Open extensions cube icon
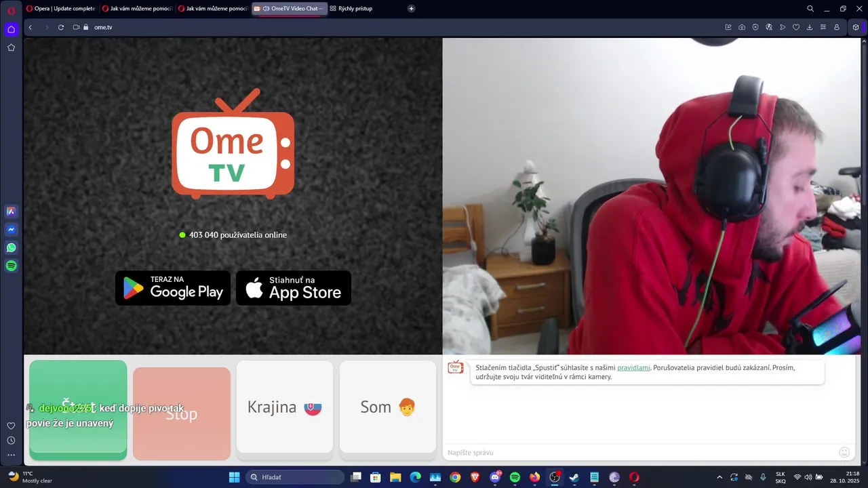Screen dimensions: 868x488 pyautogui.click(x=856, y=27)
